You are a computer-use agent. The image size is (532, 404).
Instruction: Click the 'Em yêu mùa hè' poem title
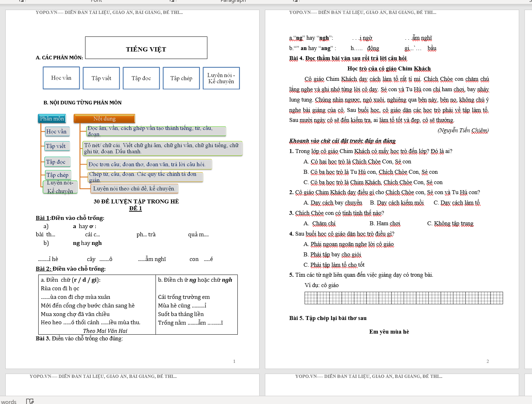(389, 332)
